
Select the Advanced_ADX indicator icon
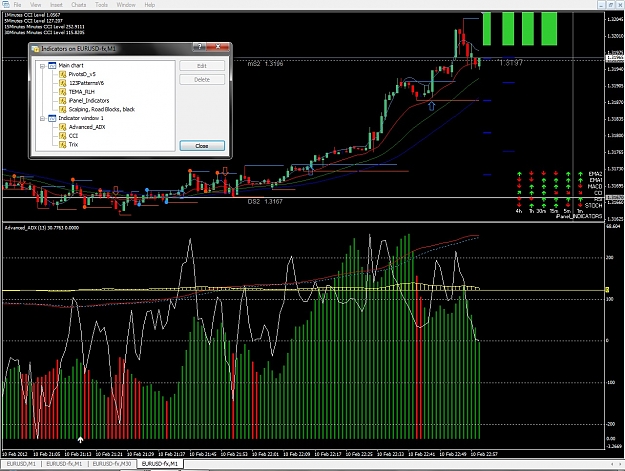[x=63, y=127]
